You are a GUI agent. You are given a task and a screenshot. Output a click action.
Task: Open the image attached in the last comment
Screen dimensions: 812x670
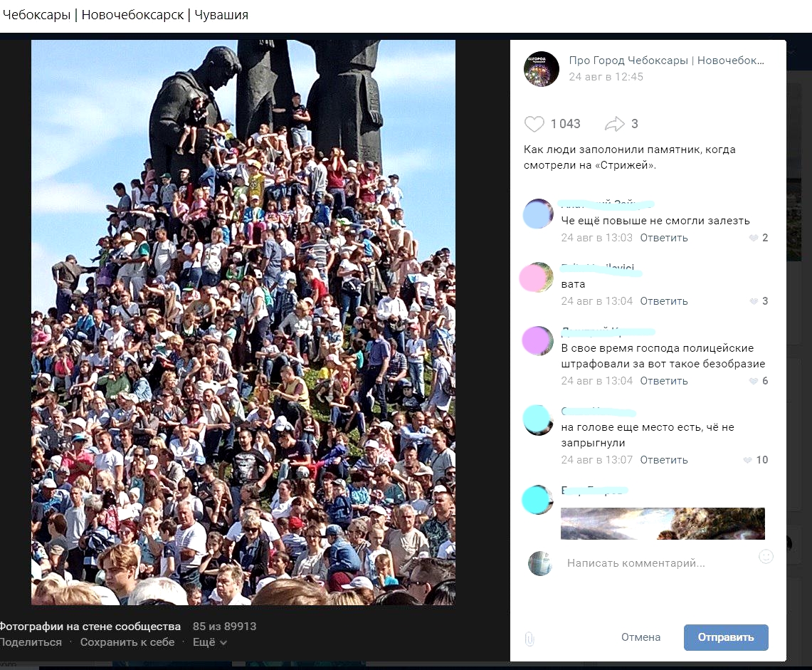(663, 523)
